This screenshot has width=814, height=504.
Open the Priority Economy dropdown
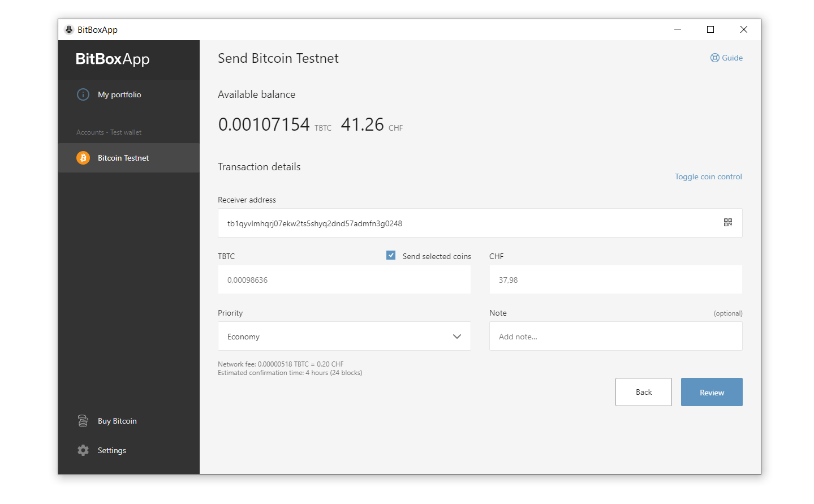344,336
